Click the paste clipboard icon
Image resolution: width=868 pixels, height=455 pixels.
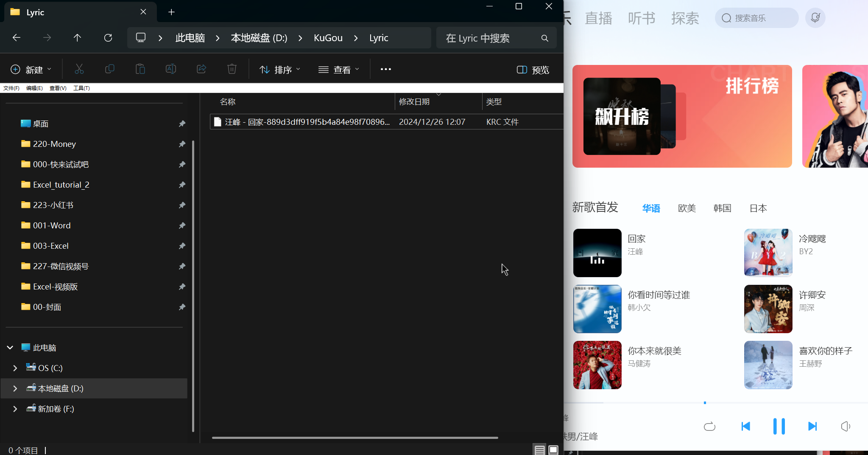[140, 69]
